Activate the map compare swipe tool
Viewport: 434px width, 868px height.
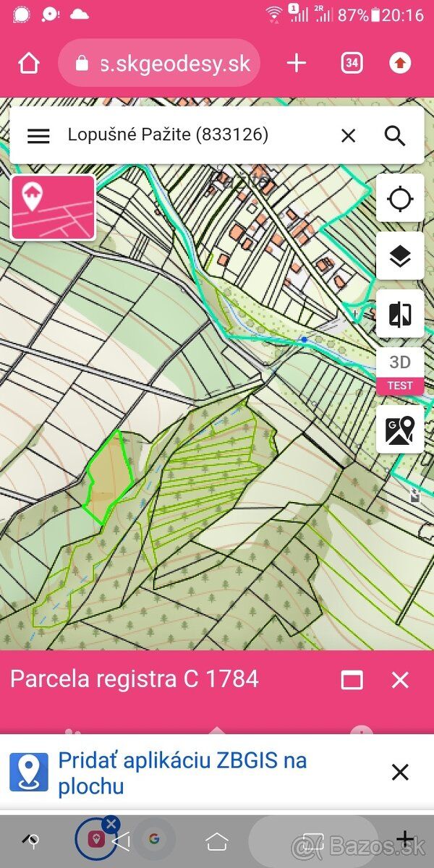point(400,314)
